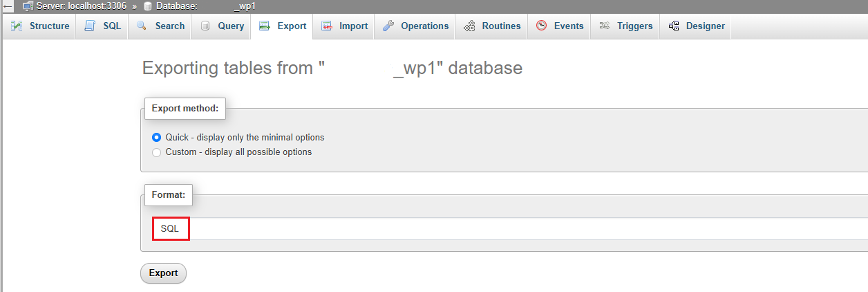The height and width of the screenshot is (292, 868).
Task: Switch to the Export tab
Action: tap(283, 26)
